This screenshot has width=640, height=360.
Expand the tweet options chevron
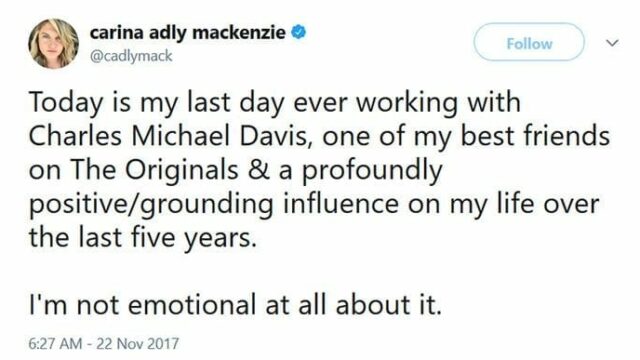click(613, 42)
